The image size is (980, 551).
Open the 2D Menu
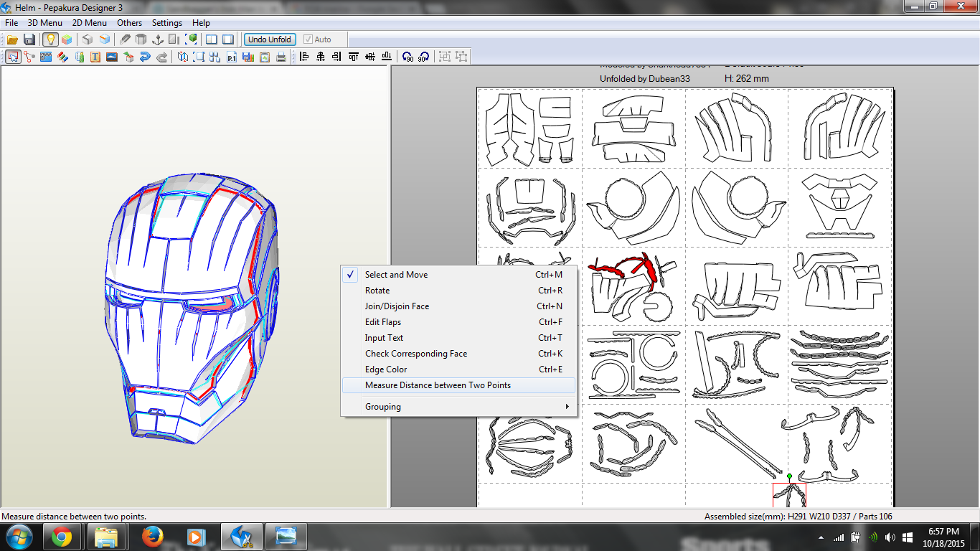point(90,23)
